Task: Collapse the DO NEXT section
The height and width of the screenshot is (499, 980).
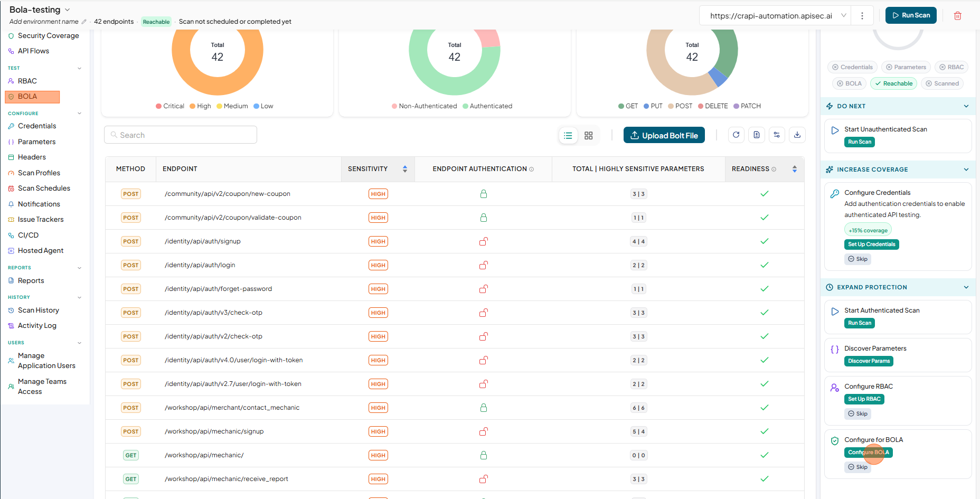Action: pyautogui.click(x=966, y=106)
